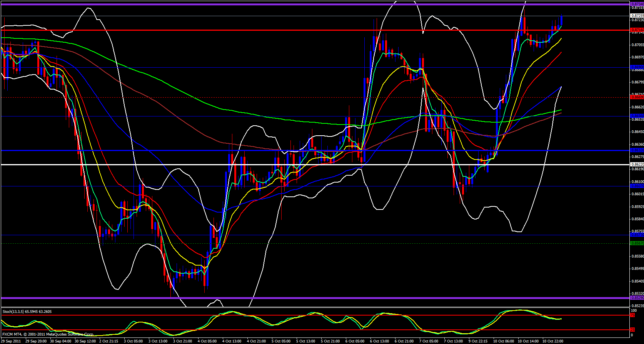The height and width of the screenshot is (344, 644).
Task: Click the green 0.85670 price label
Action: point(637,243)
